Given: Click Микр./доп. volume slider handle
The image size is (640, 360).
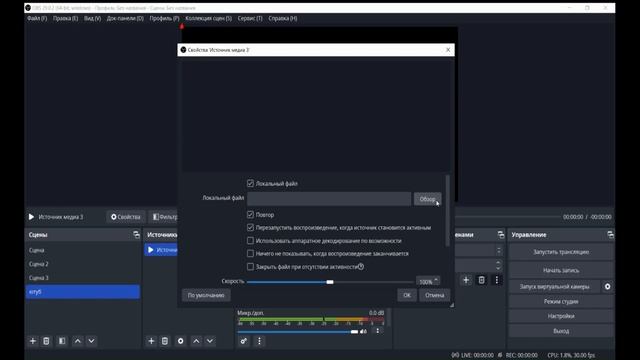Looking at the screenshot, I should pos(354,331).
